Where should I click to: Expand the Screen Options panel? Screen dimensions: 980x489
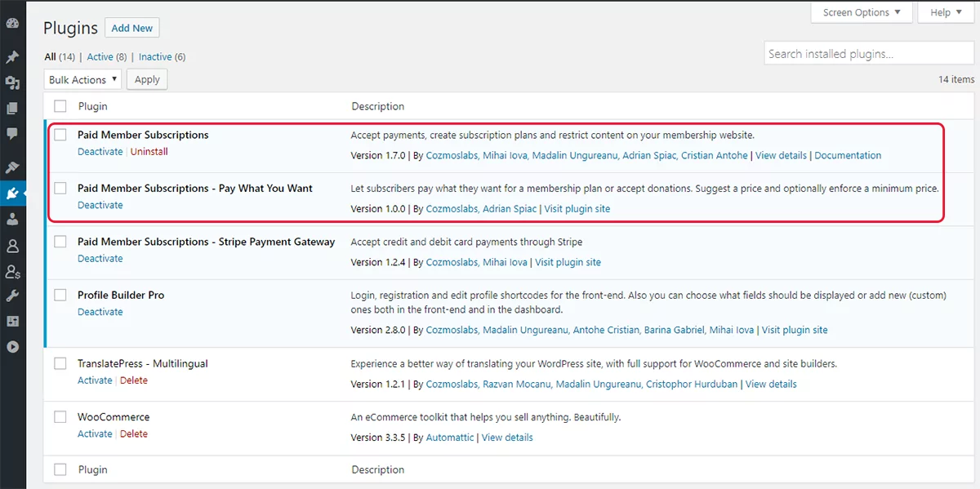862,12
